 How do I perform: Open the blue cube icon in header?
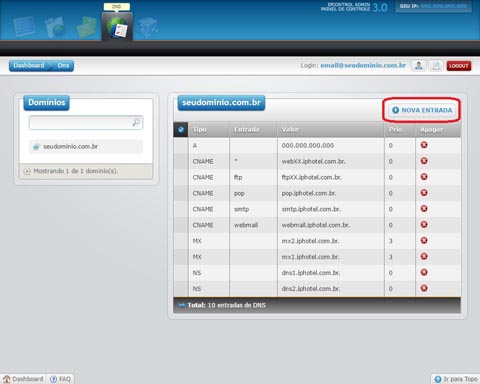[147, 27]
